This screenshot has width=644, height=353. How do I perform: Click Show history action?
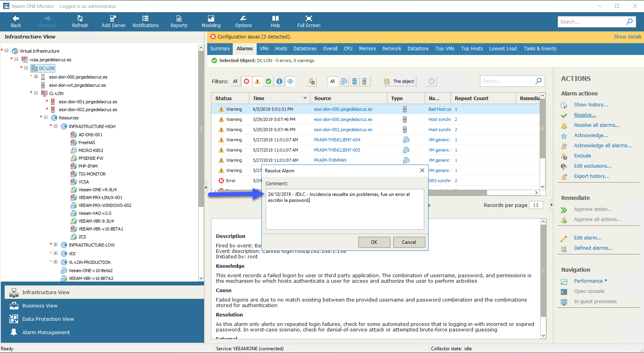(591, 105)
